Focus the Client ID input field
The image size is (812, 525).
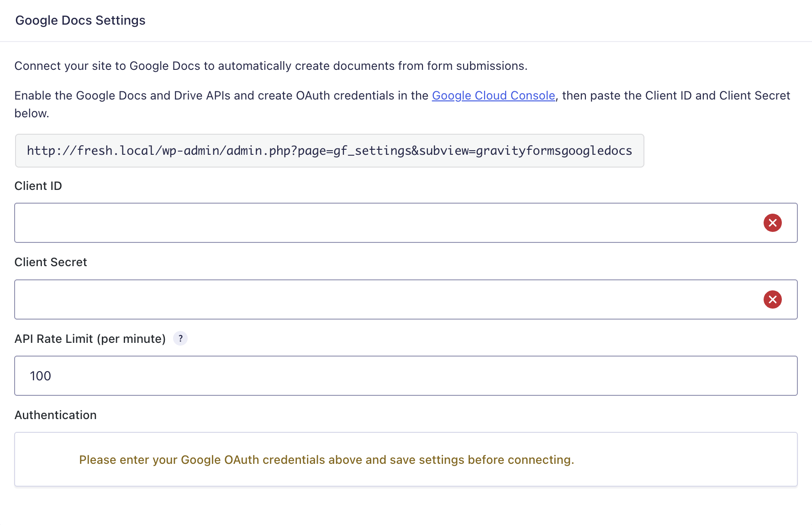coord(406,223)
